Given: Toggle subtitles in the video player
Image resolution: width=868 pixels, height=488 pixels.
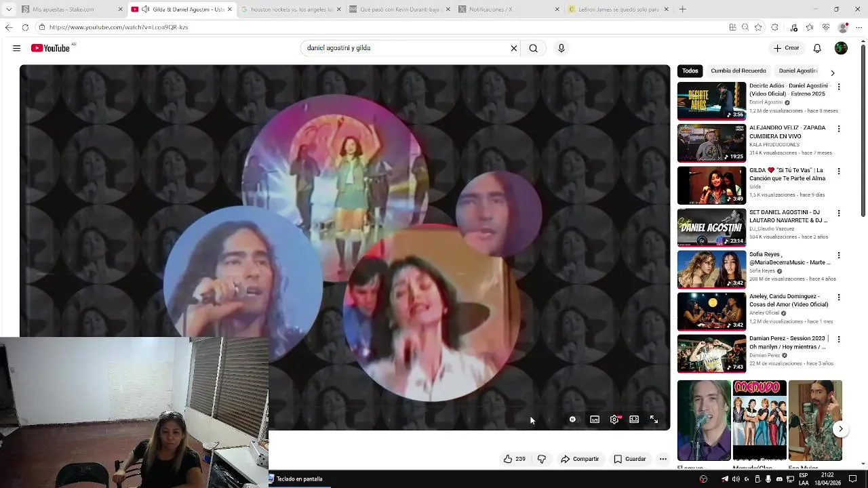Looking at the screenshot, I should [x=595, y=420].
